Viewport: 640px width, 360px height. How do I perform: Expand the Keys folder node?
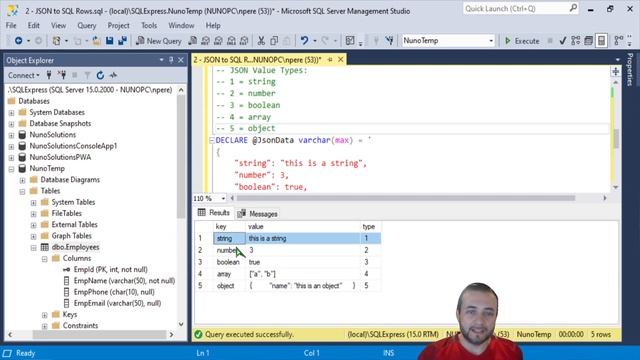point(44,315)
